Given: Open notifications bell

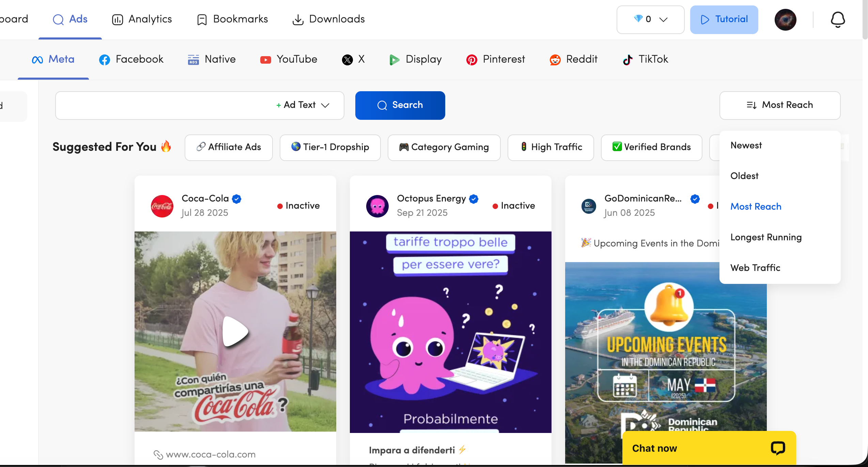Looking at the screenshot, I should click(x=838, y=19).
